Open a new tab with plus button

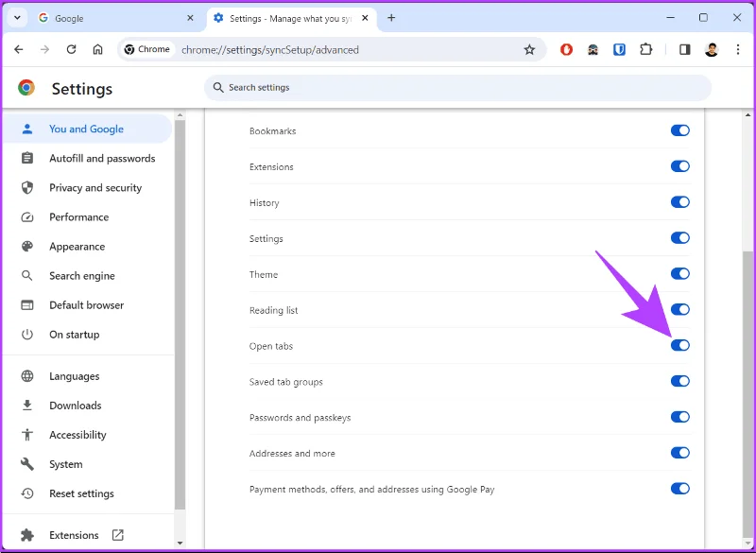[x=391, y=18]
